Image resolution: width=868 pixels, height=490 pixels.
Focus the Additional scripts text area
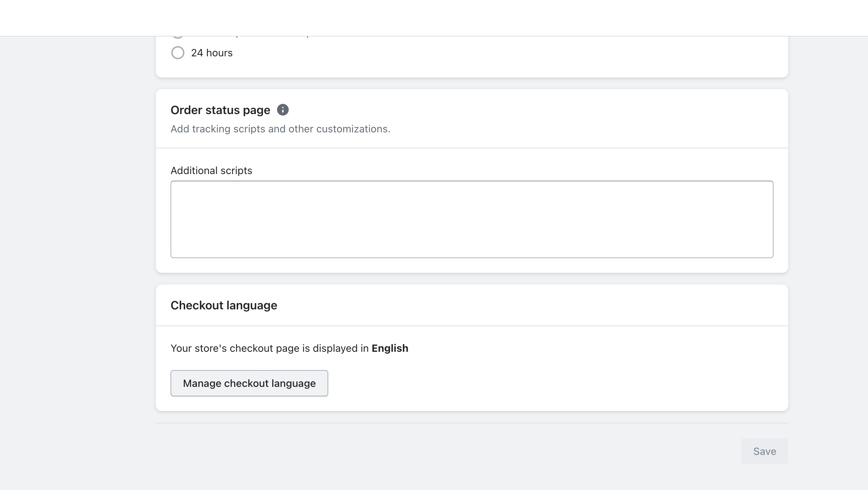point(472,219)
